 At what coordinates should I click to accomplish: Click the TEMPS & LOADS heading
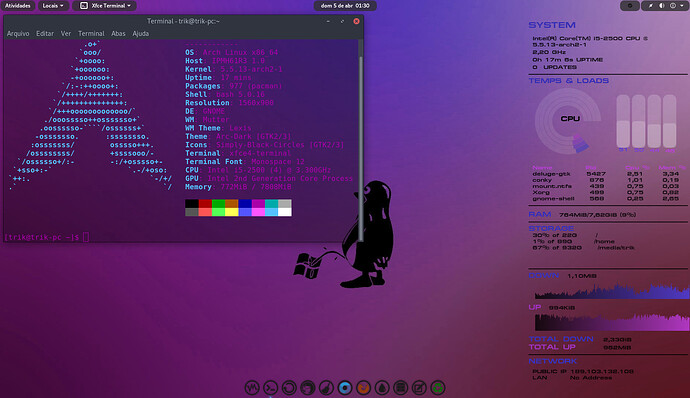[x=569, y=81]
